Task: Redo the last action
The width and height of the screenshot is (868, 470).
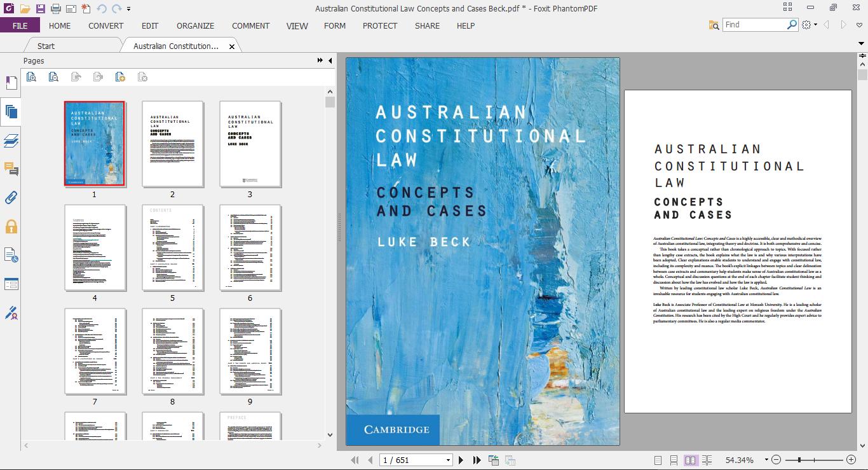Action: pyautogui.click(x=116, y=9)
